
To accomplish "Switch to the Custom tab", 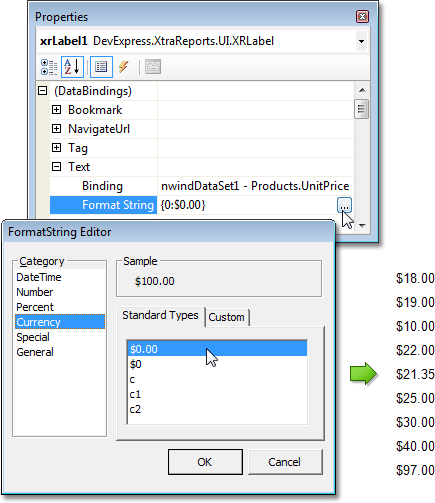I will coord(227,317).
